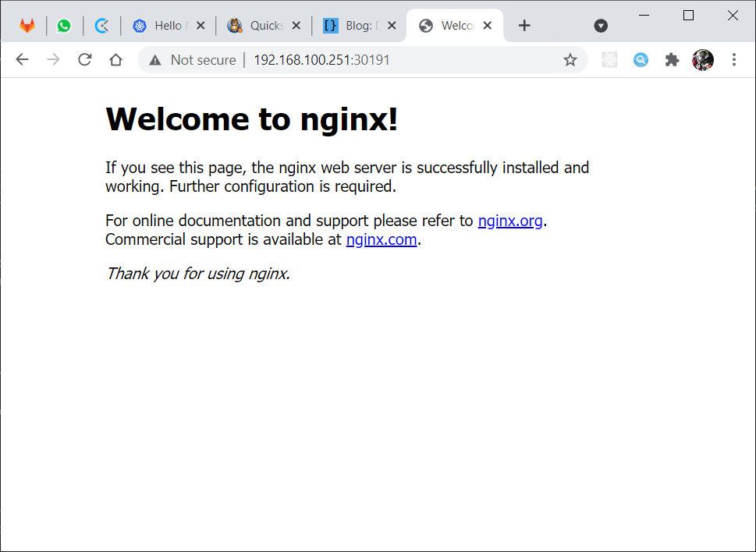The height and width of the screenshot is (552, 756).
Task: Minimize the browser window
Action: click(644, 16)
